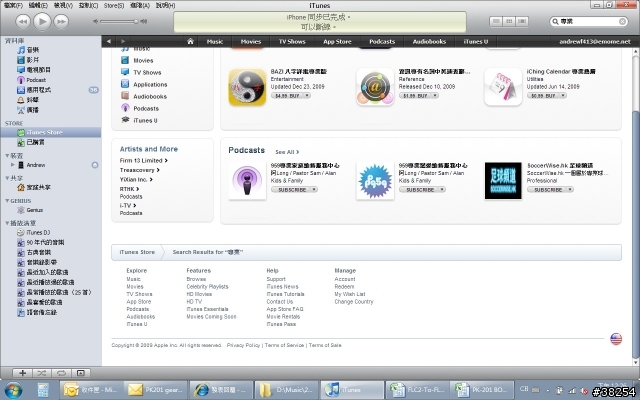640x400 pixels.
Task: Open Genius in sidebar
Action: (x=34, y=210)
